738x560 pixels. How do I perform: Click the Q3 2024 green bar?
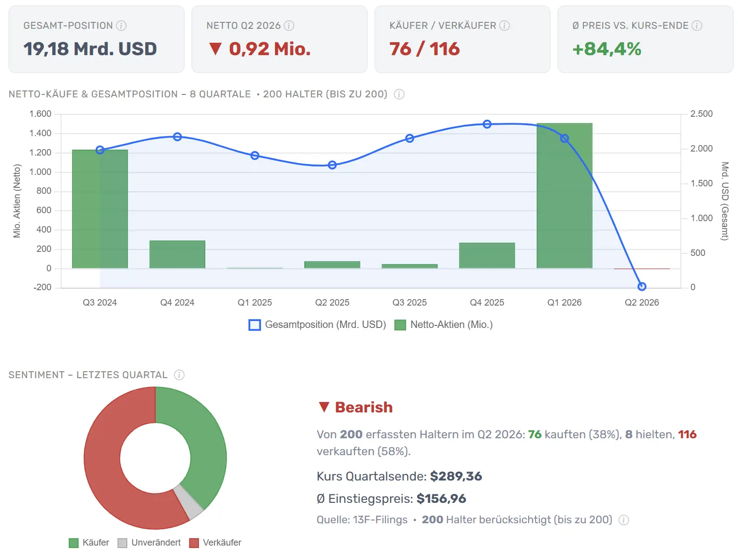pos(100,209)
